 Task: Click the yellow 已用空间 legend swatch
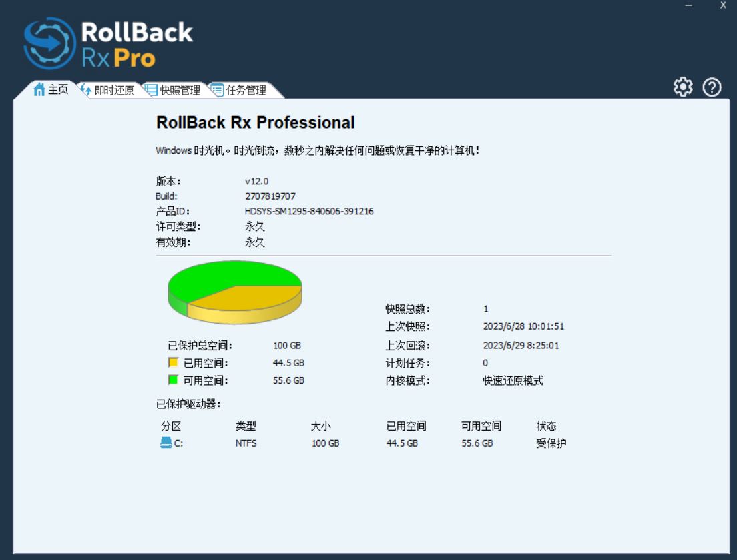coord(173,362)
